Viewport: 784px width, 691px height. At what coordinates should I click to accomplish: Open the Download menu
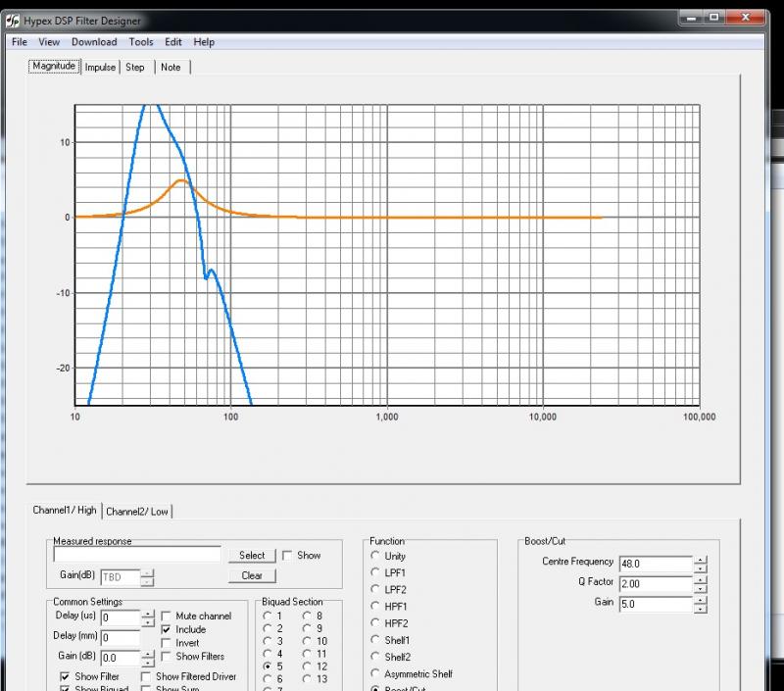point(94,42)
